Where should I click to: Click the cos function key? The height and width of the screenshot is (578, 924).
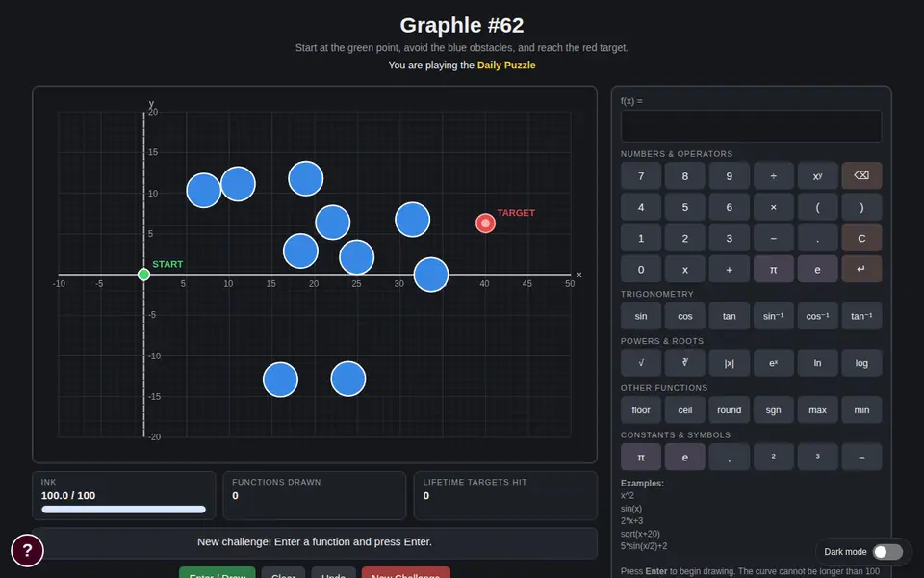(x=684, y=316)
